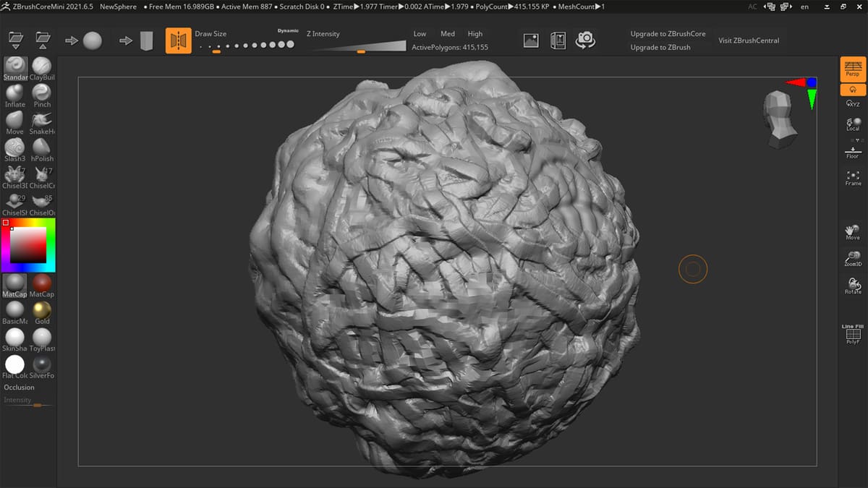Toggle the Floor grid

click(x=853, y=153)
